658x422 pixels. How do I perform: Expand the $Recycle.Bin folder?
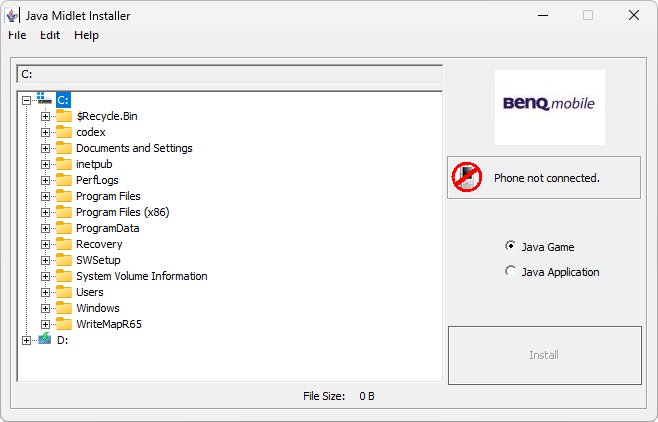point(45,116)
